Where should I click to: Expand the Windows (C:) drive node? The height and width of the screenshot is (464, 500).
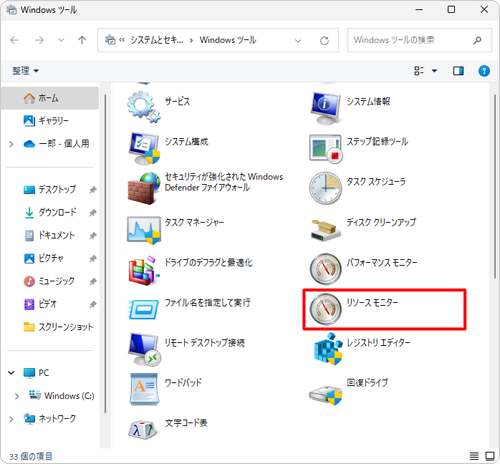tap(17, 396)
